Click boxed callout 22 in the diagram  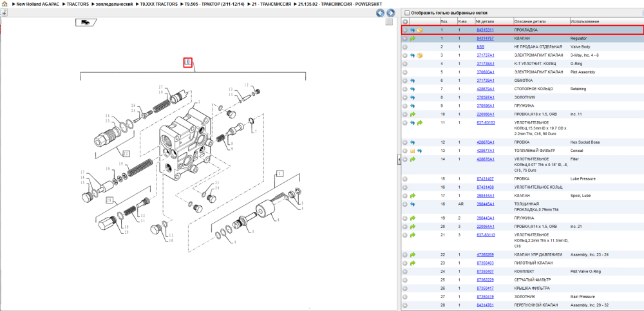click(x=126, y=154)
